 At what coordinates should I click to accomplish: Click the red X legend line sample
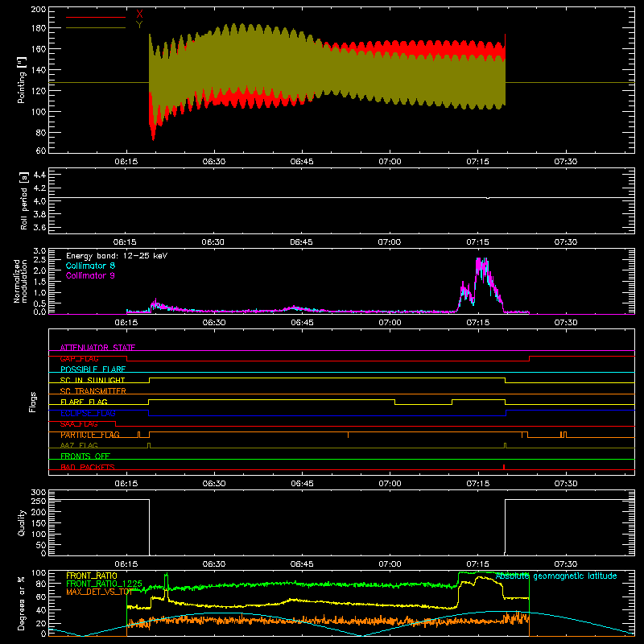point(96,17)
